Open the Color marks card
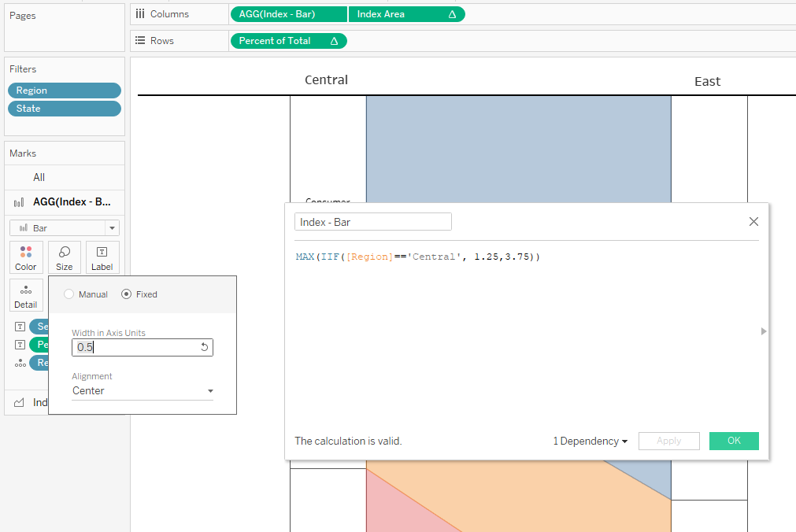This screenshot has width=796, height=532. pyautogui.click(x=26, y=258)
